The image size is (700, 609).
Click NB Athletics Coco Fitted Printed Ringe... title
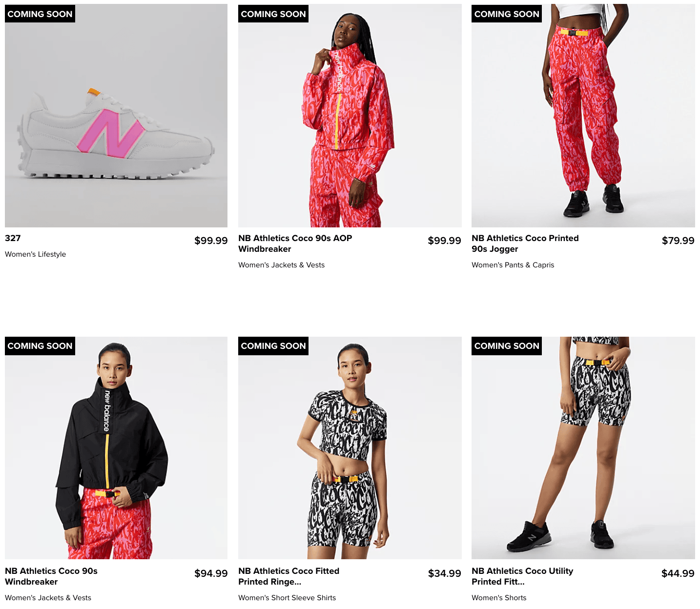[x=288, y=576]
